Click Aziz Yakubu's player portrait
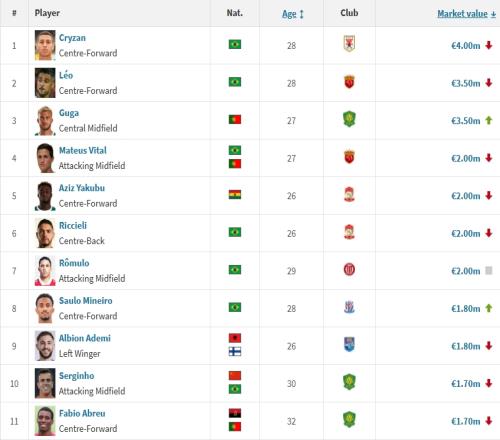 (45, 196)
